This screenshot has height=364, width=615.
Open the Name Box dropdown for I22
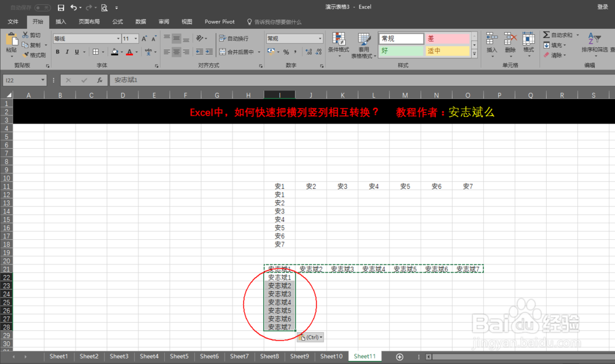click(x=43, y=80)
